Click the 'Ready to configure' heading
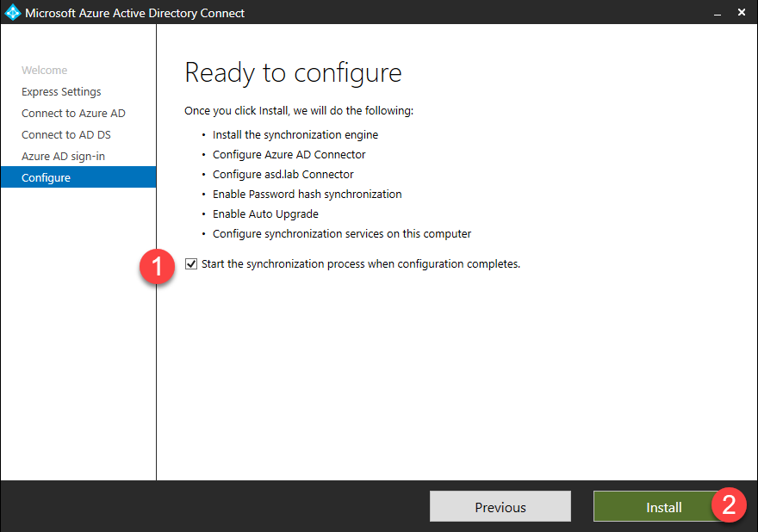 tap(293, 73)
